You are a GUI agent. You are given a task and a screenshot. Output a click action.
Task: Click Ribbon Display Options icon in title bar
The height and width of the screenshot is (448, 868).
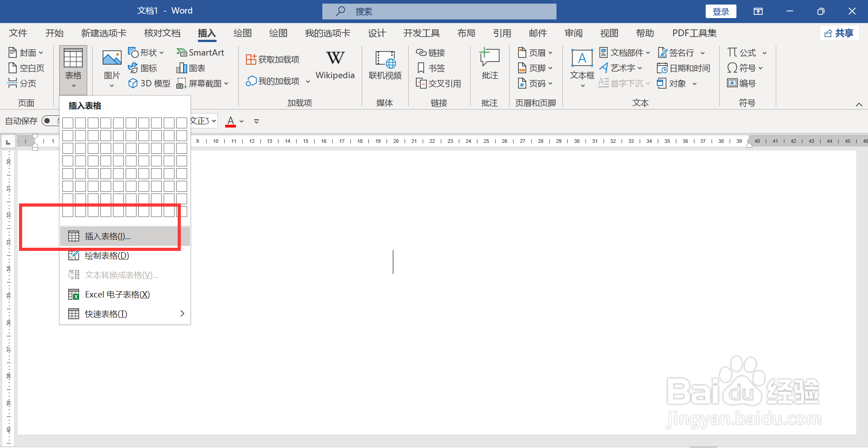pyautogui.click(x=758, y=11)
